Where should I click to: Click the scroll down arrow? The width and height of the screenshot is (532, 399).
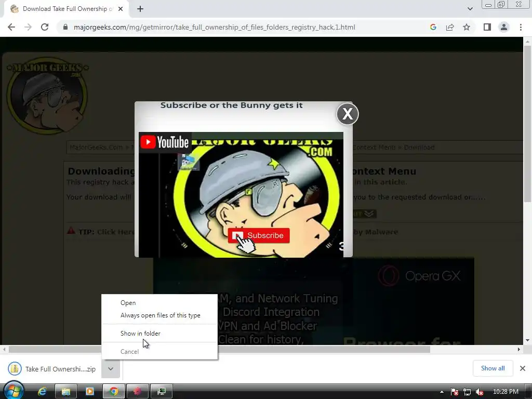pyautogui.click(x=527, y=340)
